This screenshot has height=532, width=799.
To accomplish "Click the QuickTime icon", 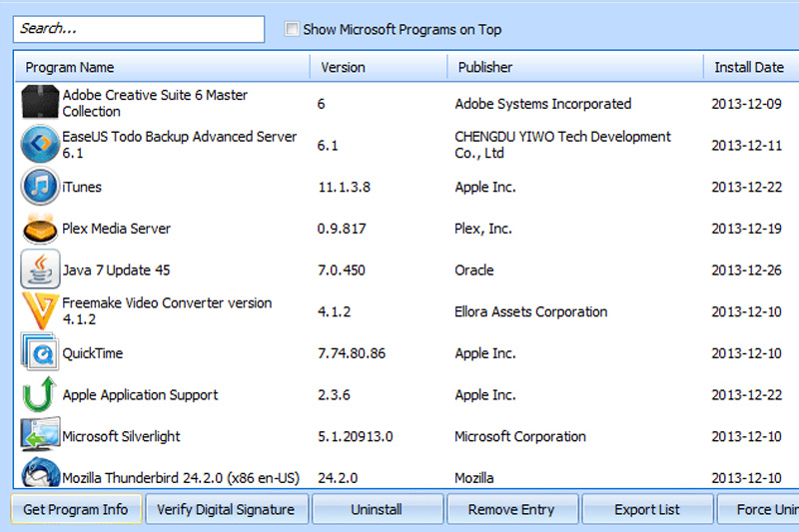I will pos(40,352).
